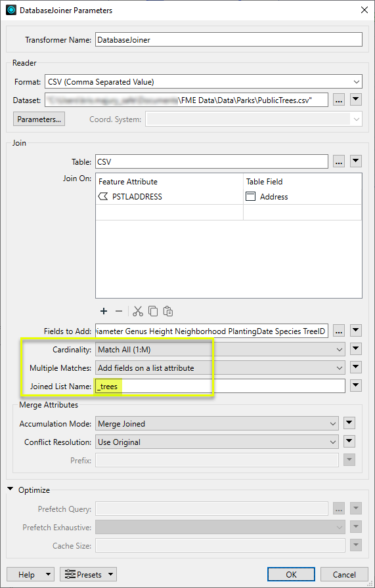This screenshot has height=588, width=375.
Task: Click the minus icon to remove join row
Action: tap(119, 311)
